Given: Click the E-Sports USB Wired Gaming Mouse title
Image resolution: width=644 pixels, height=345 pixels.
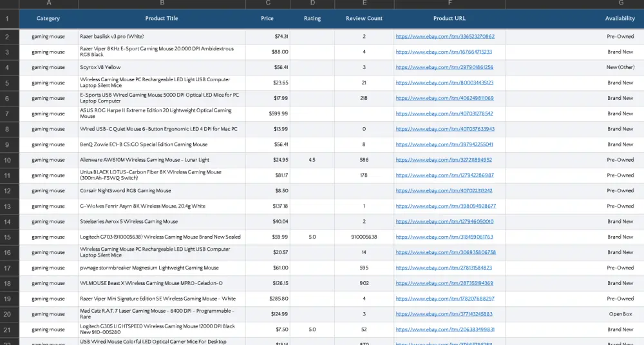Looking at the screenshot, I should click(162, 98).
